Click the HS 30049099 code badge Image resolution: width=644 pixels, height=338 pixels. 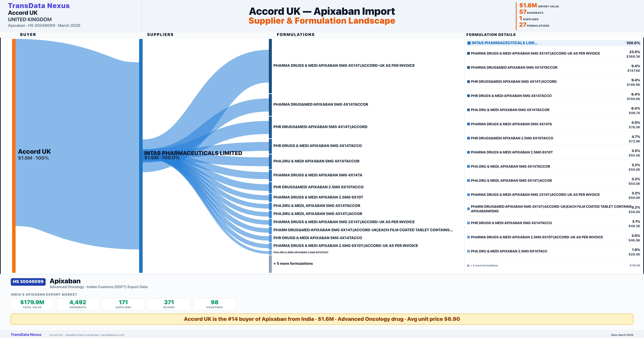(28, 282)
